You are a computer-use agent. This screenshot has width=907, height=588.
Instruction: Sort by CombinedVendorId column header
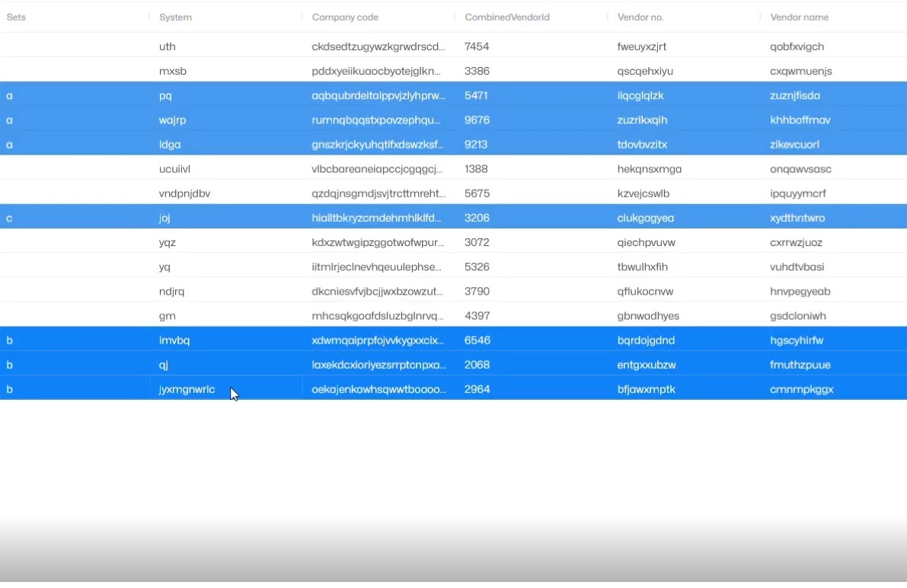point(506,17)
